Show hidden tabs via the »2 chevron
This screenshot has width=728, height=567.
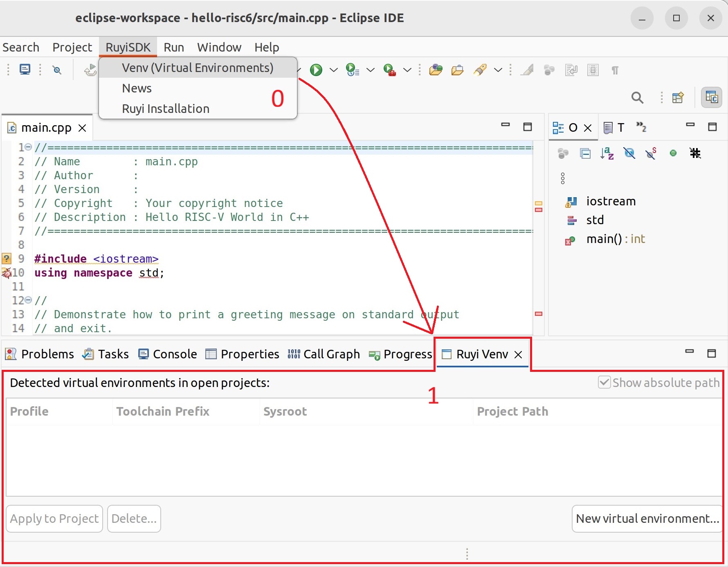click(x=641, y=128)
